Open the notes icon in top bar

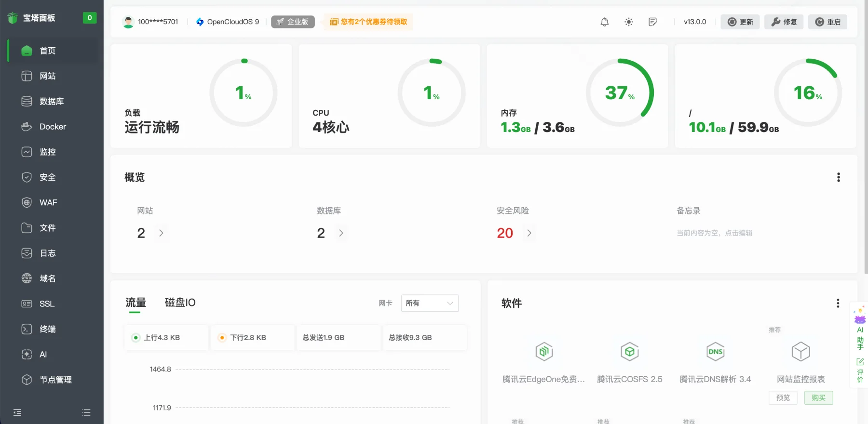[652, 22]
